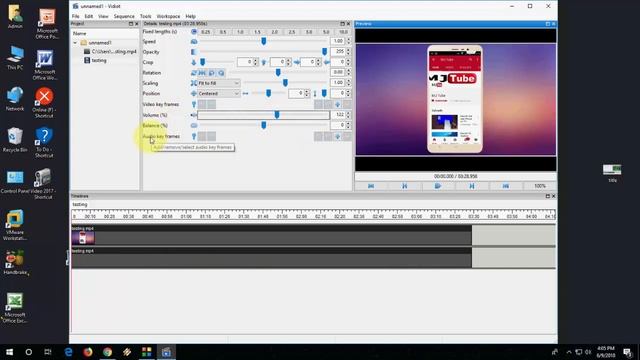Click the blue add audio key frame button

pyautogui.click(x=338, y=136)
